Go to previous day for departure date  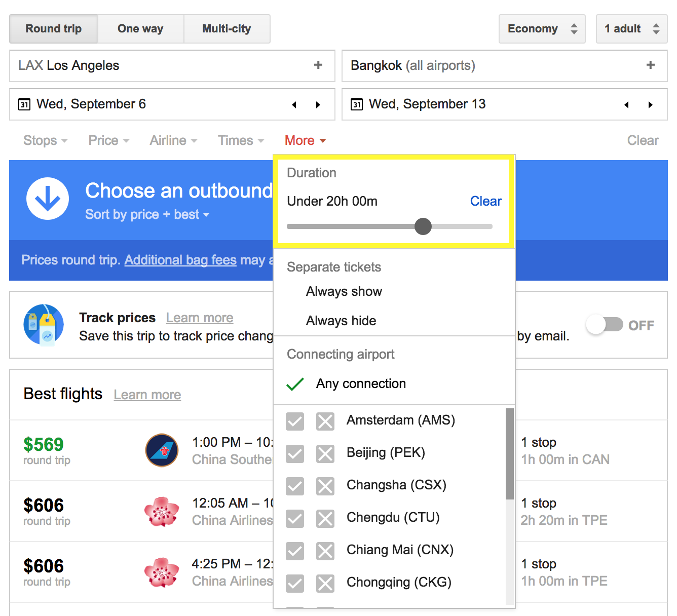(x=294, y=105)
